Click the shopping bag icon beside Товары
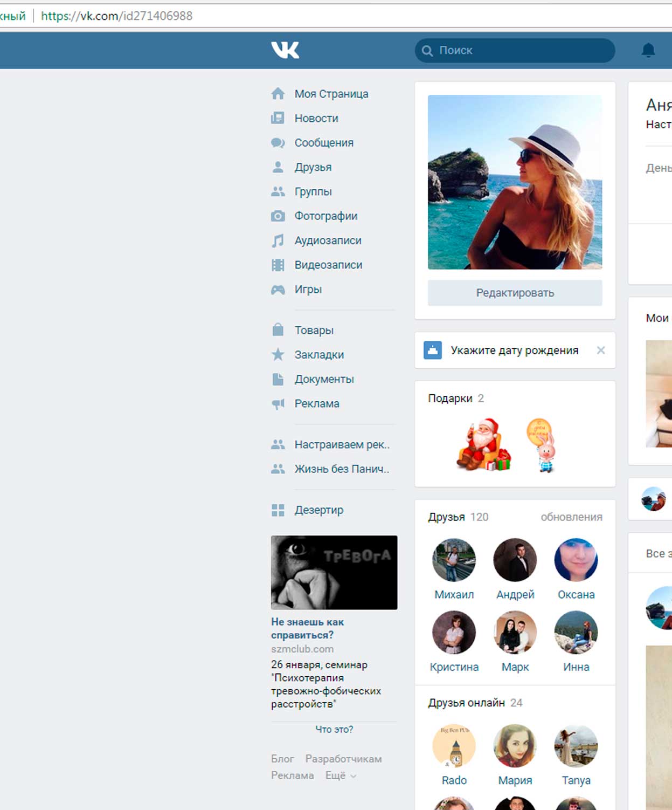Viewport: 672px width, 810px height. coord(278,330)
